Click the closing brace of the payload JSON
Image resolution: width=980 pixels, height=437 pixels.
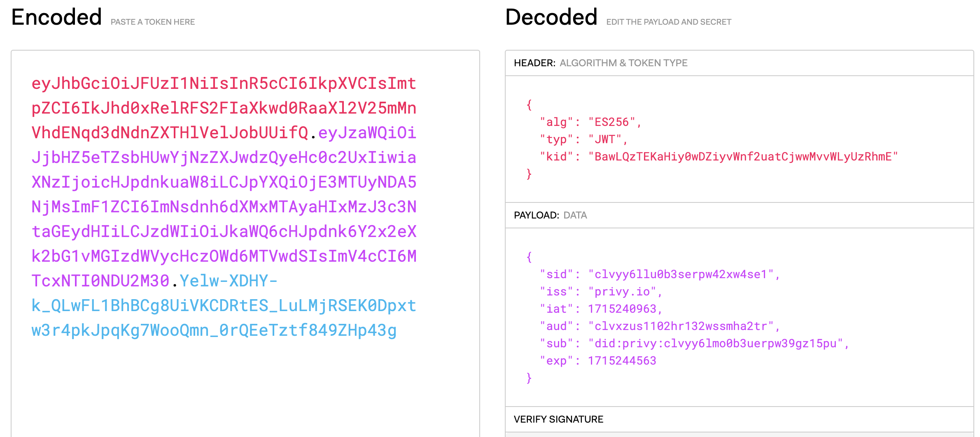(x=529, y=378)
